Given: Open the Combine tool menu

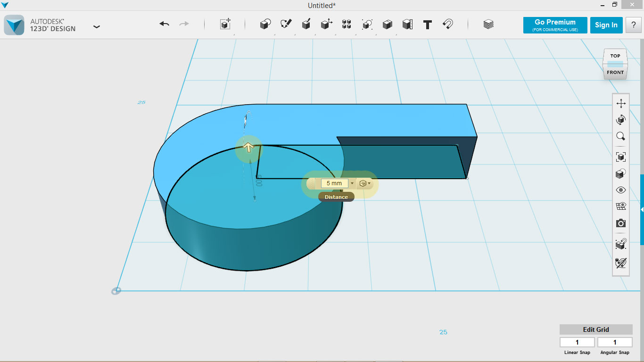Looking at the screenshot, I should click(x=388, y=25).
